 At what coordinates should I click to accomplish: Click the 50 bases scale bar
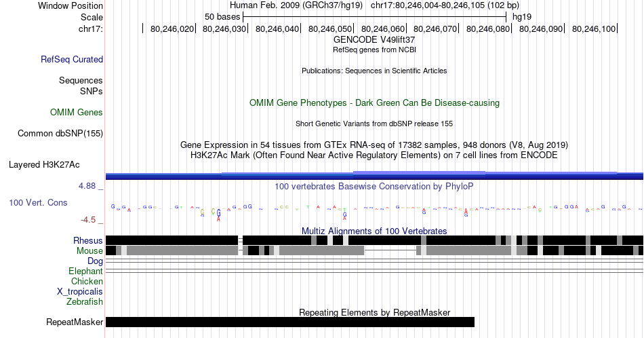[x=375, y=17]
